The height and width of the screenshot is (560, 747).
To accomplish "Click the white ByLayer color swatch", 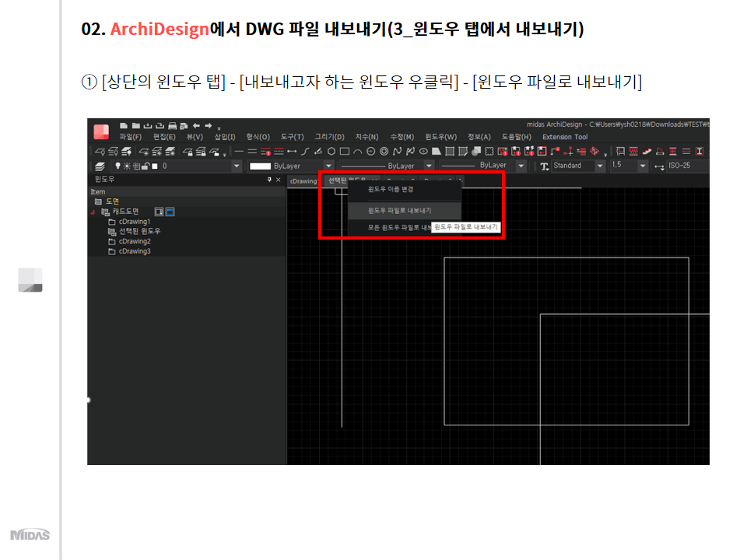I will click(x=260, y=166).
